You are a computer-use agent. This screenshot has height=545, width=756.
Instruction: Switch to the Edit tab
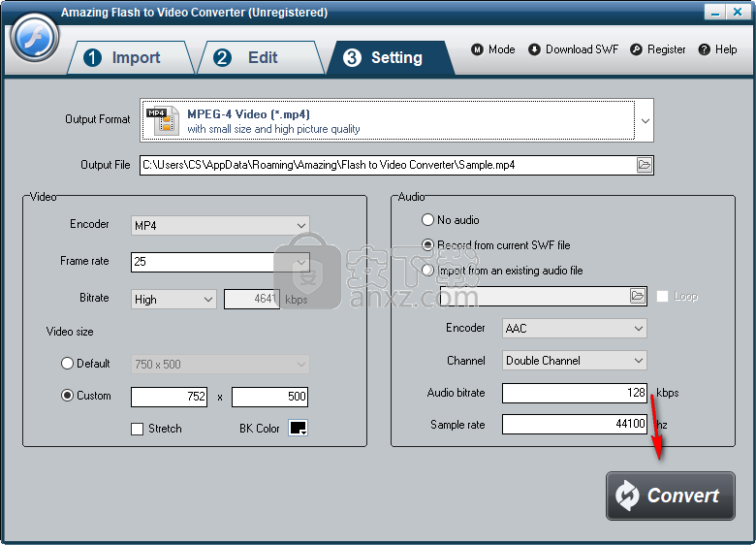261,57
